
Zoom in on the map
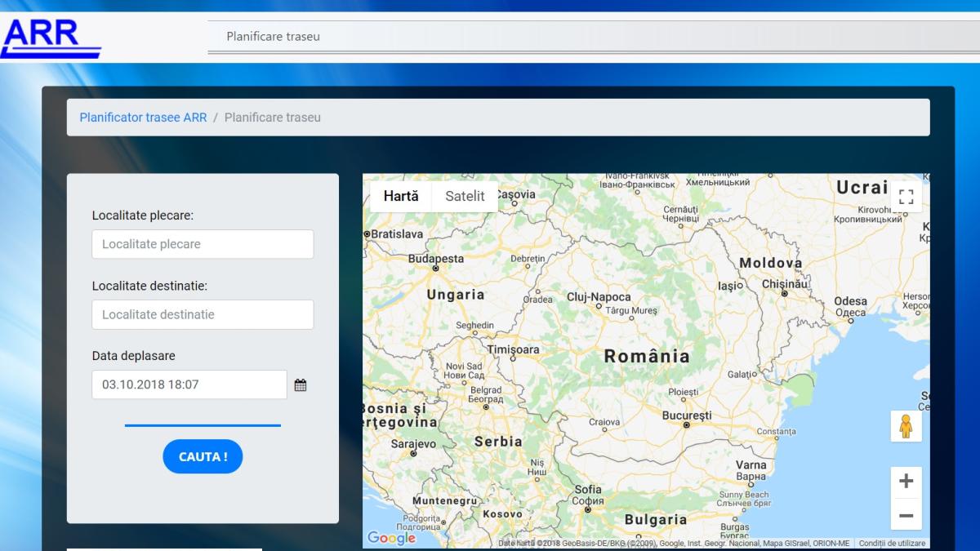point(906,482)
